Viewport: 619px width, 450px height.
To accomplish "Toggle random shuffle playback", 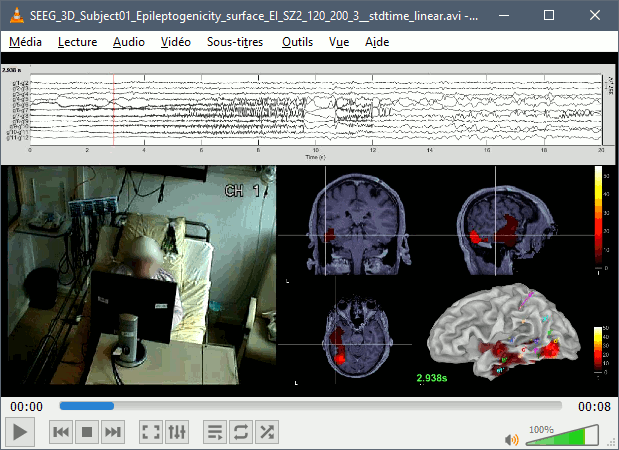I will (267, 432).
